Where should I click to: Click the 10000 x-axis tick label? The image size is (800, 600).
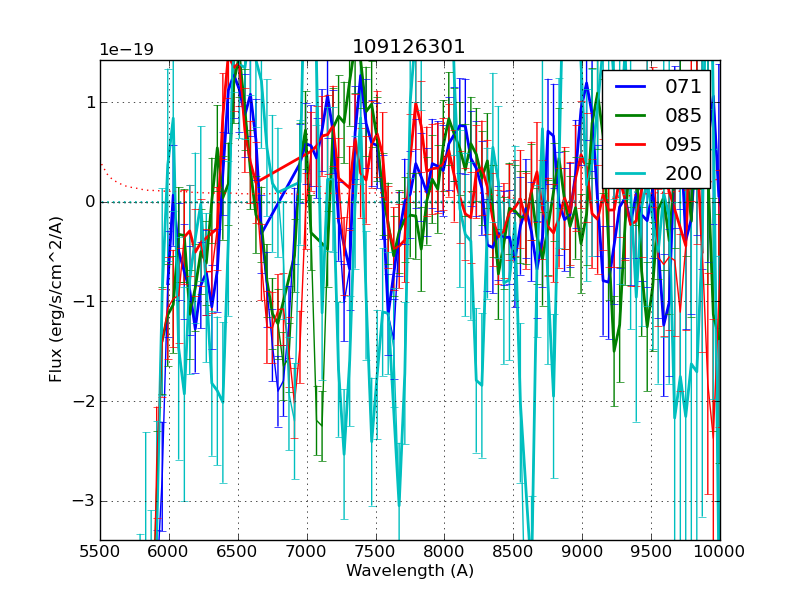pos(719,550)
